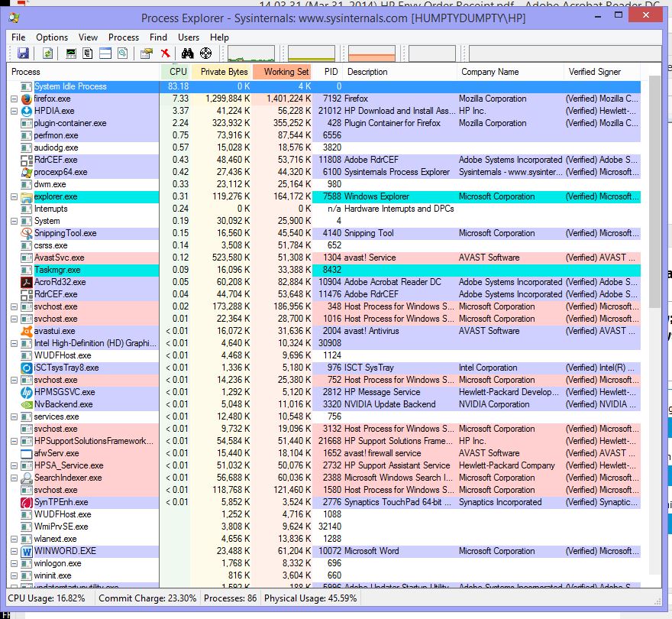Viewport: 672px width, 619px height.
Task: Collapse the wininit.exe tree node
Action: coord(15,575)
